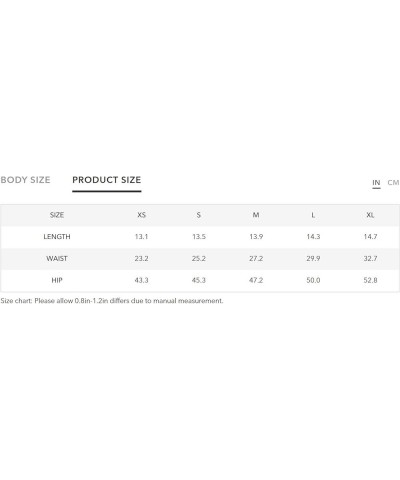400x480 pixels.
Task: Click the S waist value 25.2
Action: [x=199, y=258]
